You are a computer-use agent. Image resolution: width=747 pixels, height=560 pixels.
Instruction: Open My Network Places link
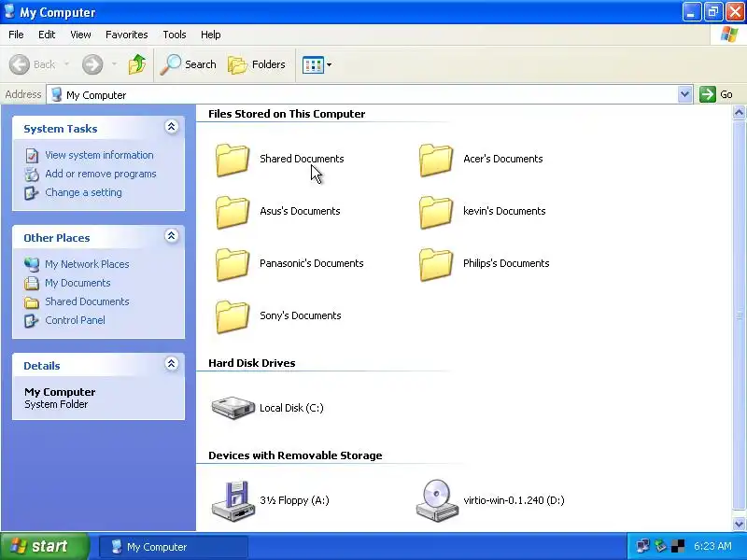[x=87, y=264]
